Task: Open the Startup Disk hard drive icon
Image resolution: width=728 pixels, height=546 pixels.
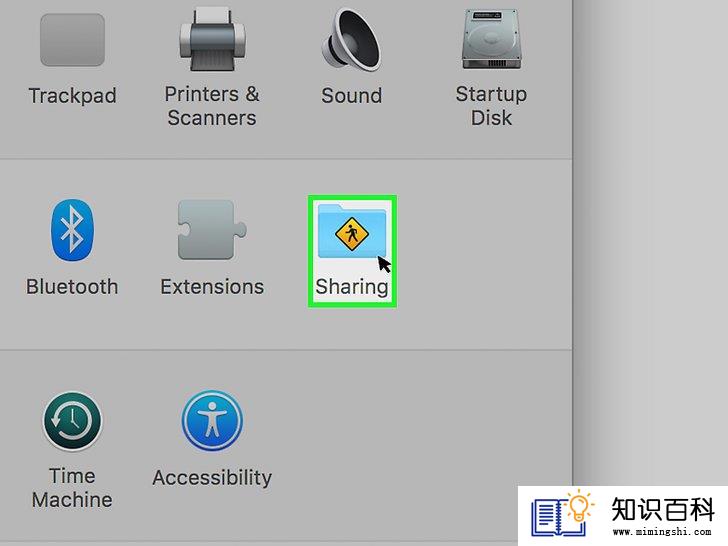Action: [x=491, y=40]
